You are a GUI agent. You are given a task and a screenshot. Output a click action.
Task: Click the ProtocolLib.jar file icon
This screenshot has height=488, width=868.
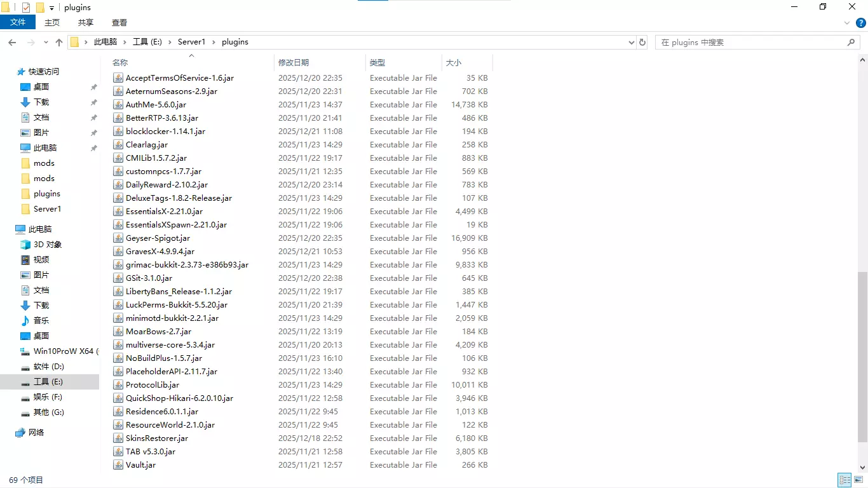[118, 385]
